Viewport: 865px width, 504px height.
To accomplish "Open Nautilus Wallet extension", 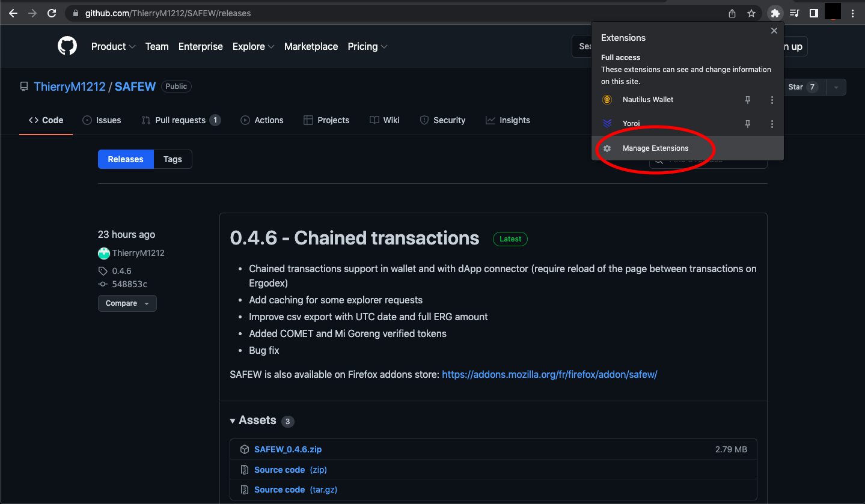I will click(x=648, y=100).
